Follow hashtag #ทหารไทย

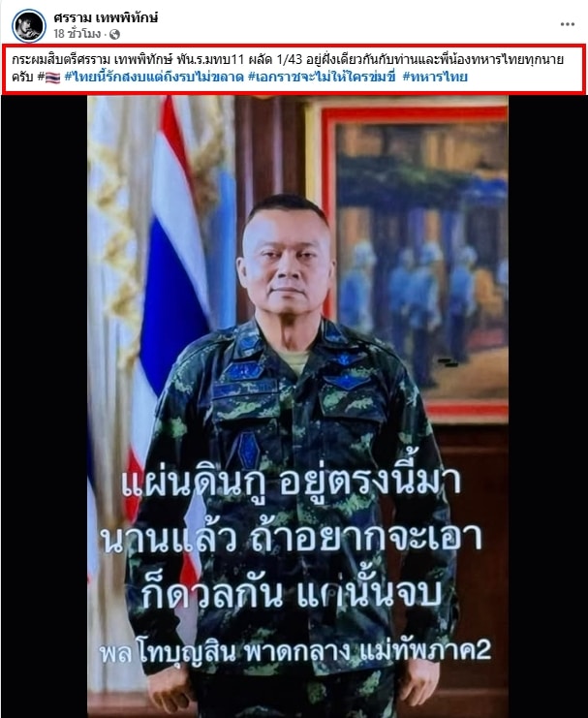coord(435,77)
